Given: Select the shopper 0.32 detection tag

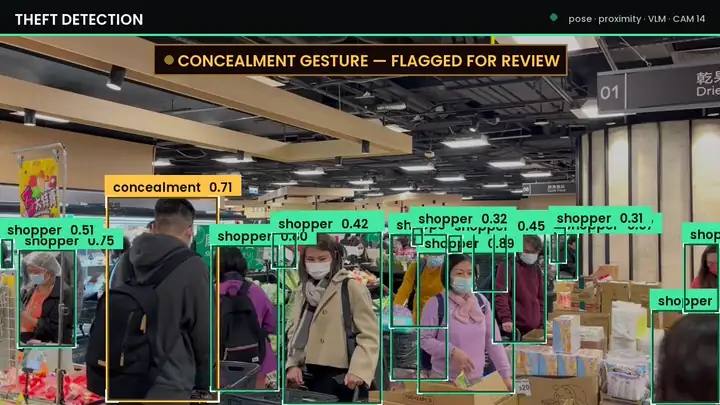Looking at the screenshot, I should click(x=462, y=218).
